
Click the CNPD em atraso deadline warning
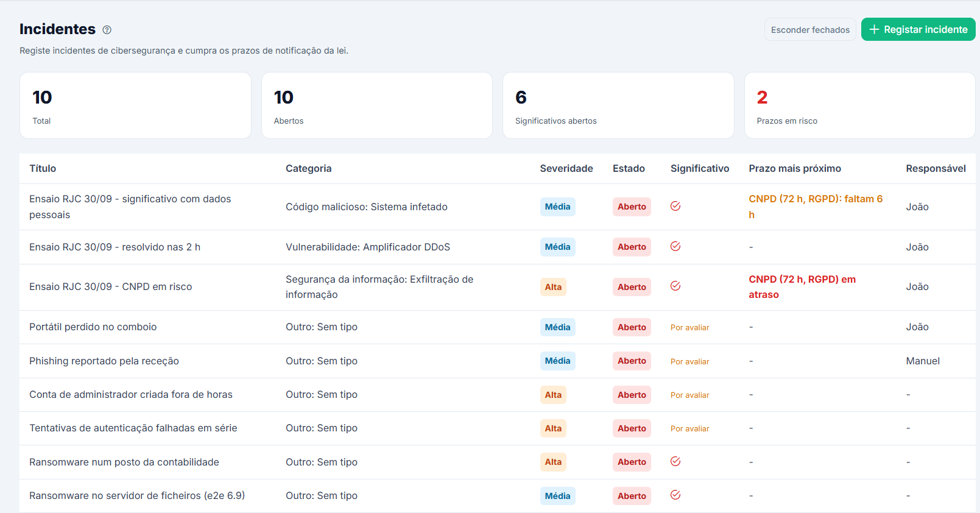click(802, 287)
